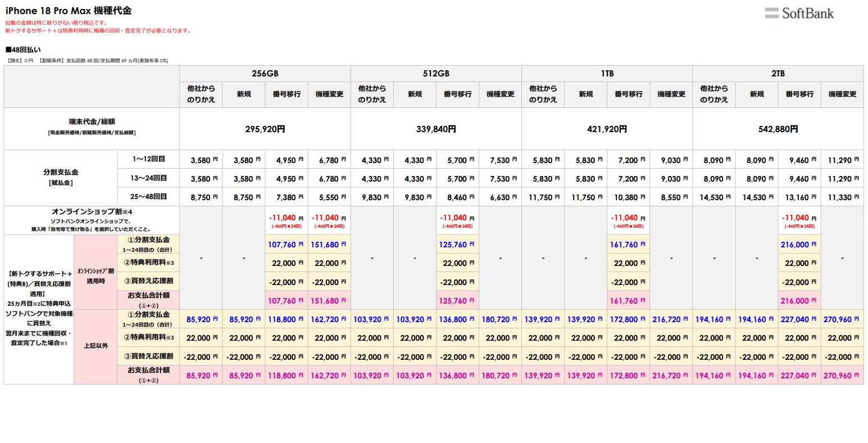Click blue '118,800 円' in 上記以外 ①分割支払金 row
The height and width of the screenshot is (443, 868).
point(286,320)
